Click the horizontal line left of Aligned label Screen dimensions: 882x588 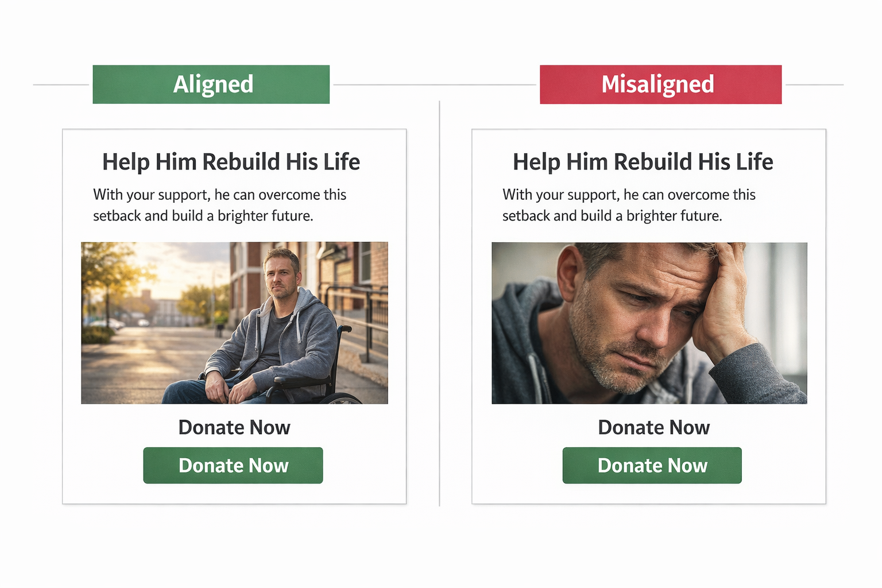[61, 84]
